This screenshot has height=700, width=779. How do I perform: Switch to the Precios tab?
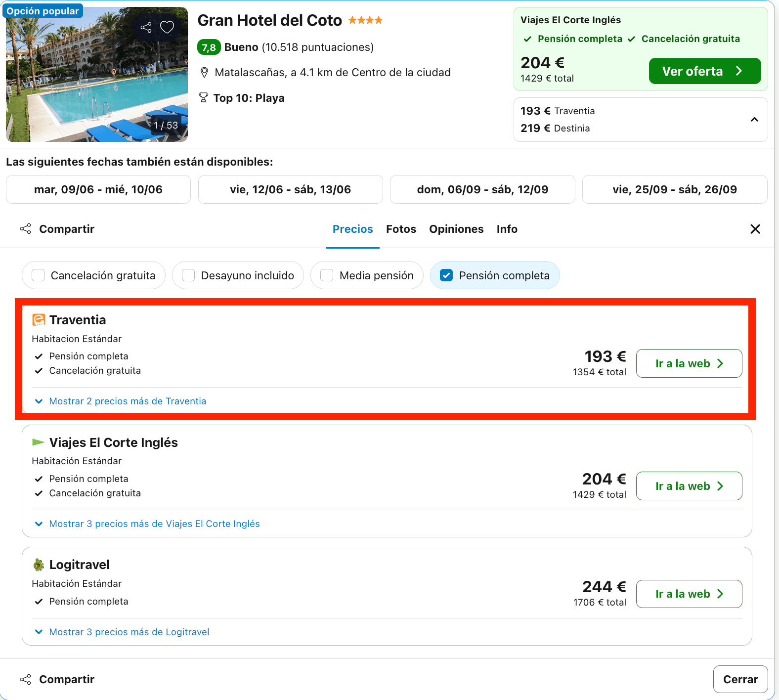352,229
